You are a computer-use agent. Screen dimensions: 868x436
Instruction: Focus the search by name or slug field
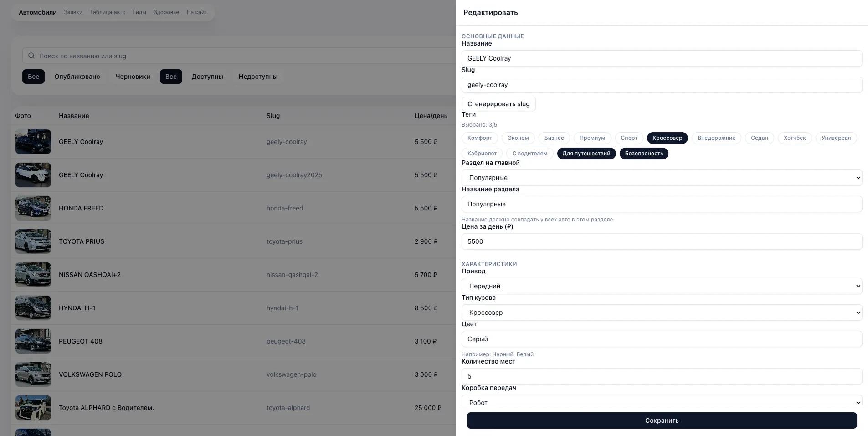pyautogui.click(x=239, y=56)
